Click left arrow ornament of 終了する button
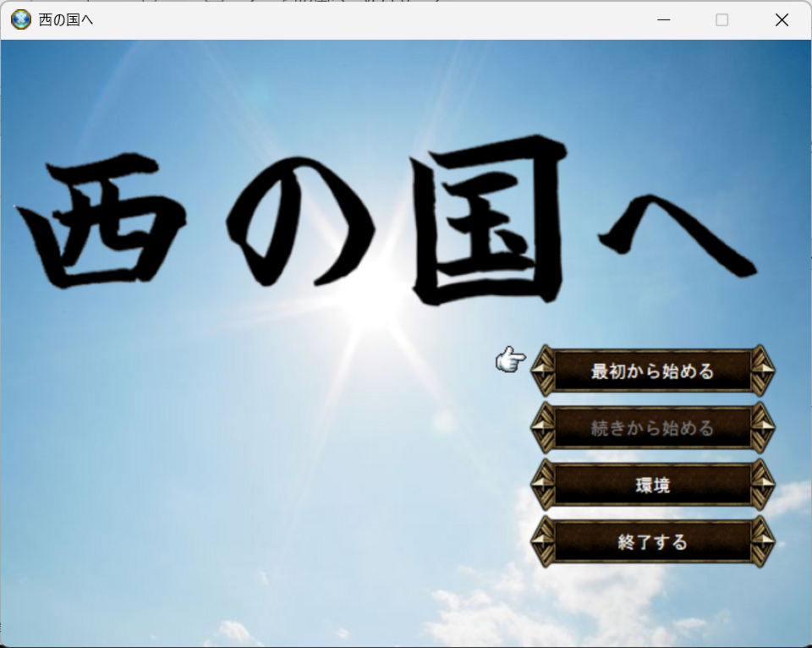This screenshot has width=812, height=648. pyautogui.click(x=543, y=542)
